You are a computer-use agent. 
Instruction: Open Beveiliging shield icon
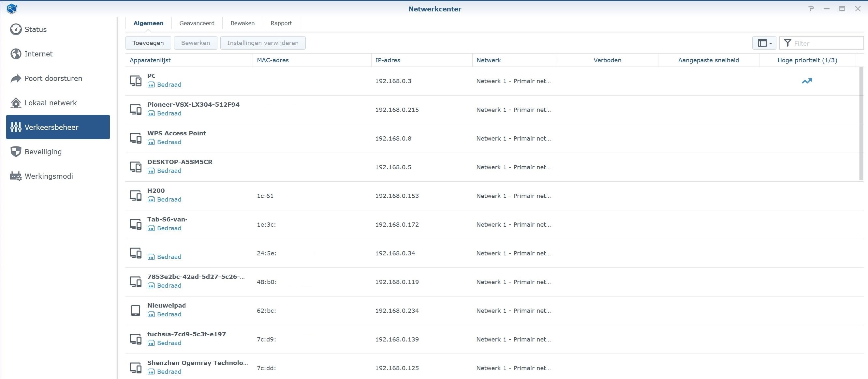pos(16,152)
